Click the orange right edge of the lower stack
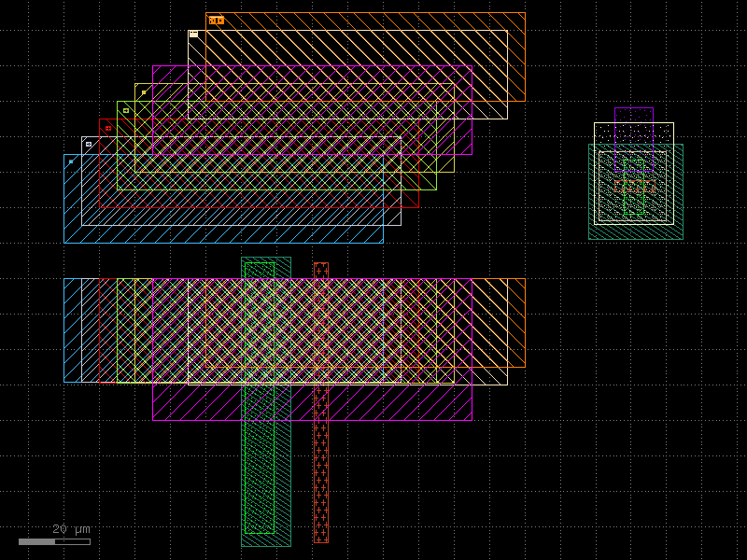Screen dimensions: 747x560 pos(525,322)
